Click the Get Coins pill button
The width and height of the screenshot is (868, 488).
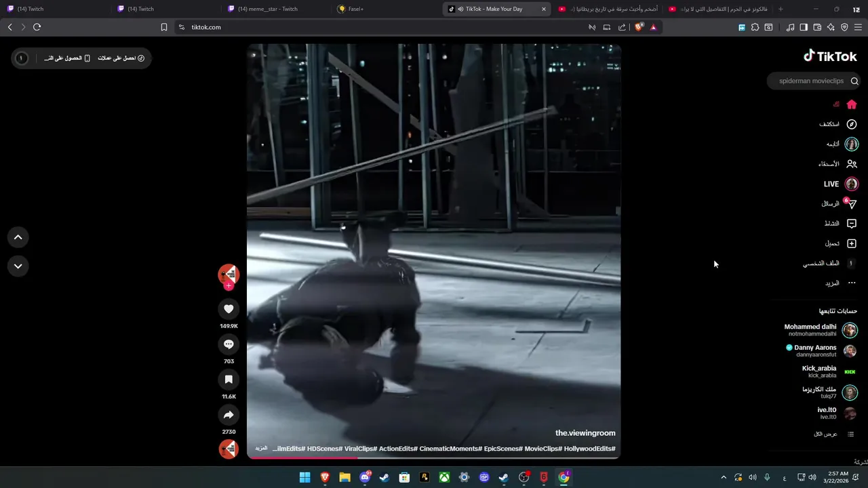click(x=121, y=58)
